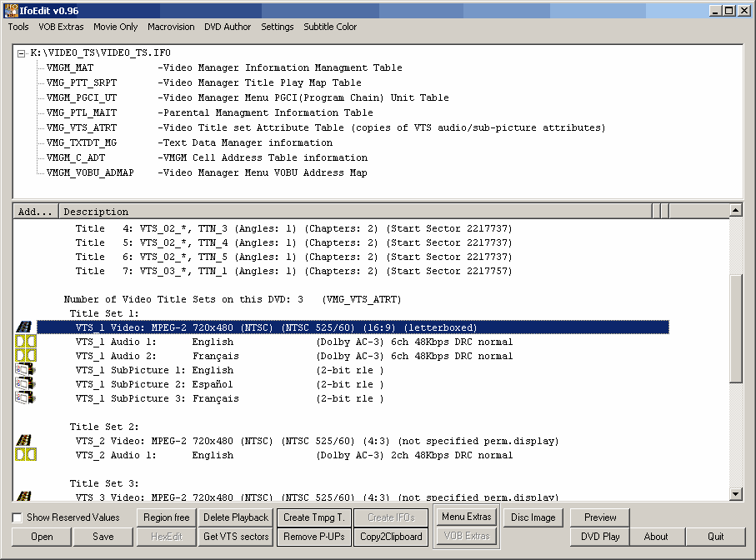
Task: Click 'Number of Video Title Sets on this DVD: 3'
Action: (x=183, y=299)
